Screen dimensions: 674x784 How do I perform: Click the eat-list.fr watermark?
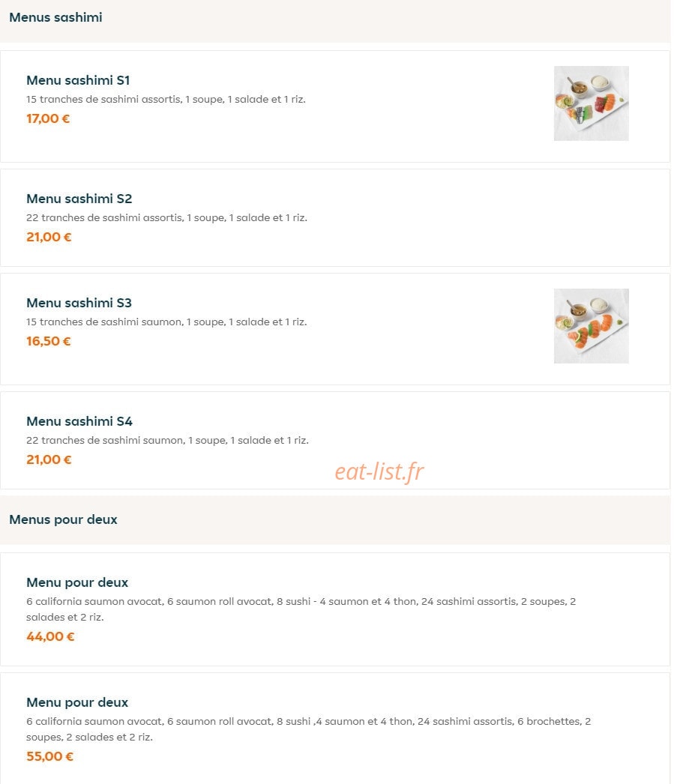pos(379,472)
